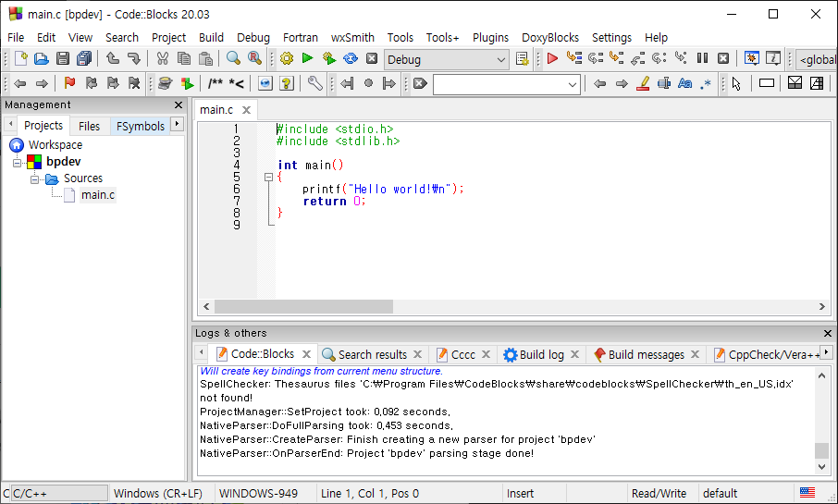Redo the last edit
The width and height of the screenshot is (838, 504).
point(133,58)
